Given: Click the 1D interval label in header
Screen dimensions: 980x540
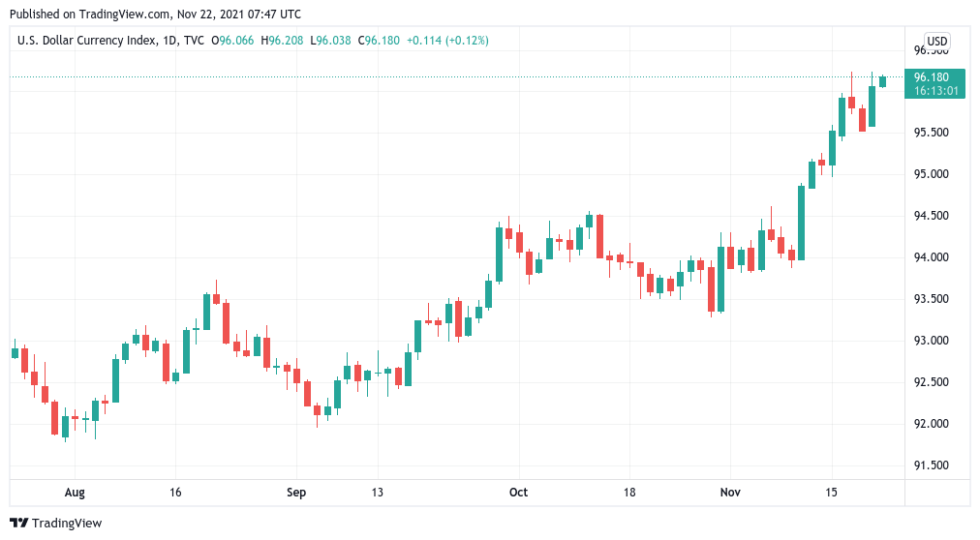Looking at the screenshot, I should pyautogui.click(x=168, y=41).
